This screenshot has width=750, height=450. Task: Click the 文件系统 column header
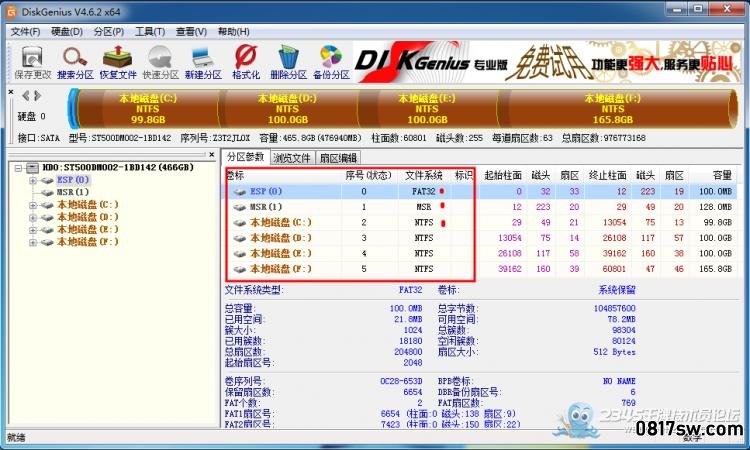424,176
